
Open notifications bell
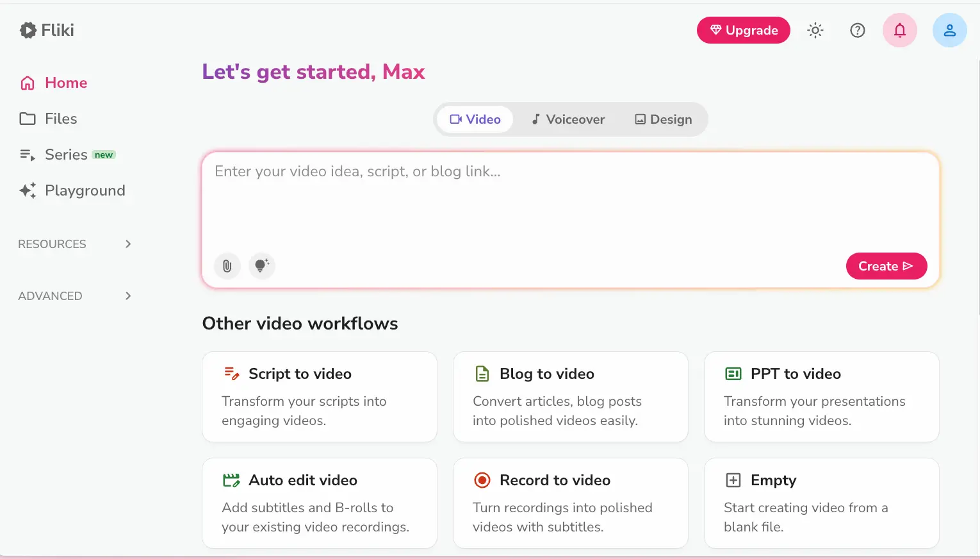point(899,30)
